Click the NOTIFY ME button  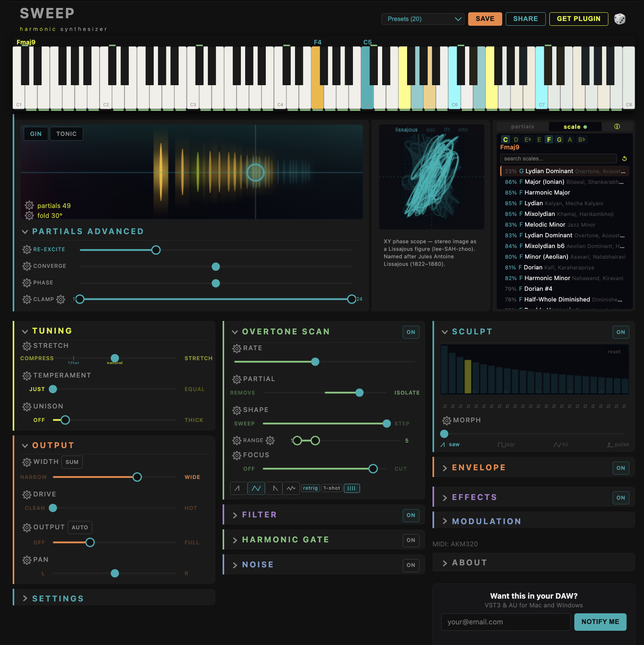[600, 622]
